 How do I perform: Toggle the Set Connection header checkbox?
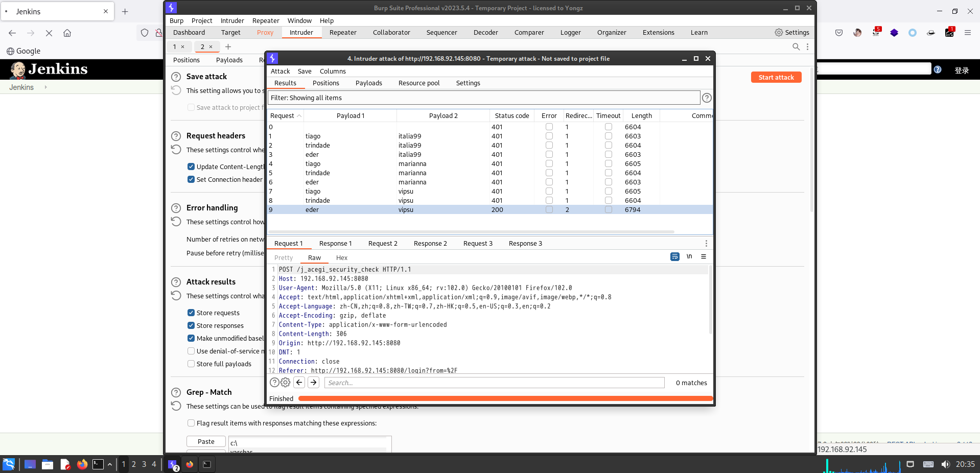191,179
